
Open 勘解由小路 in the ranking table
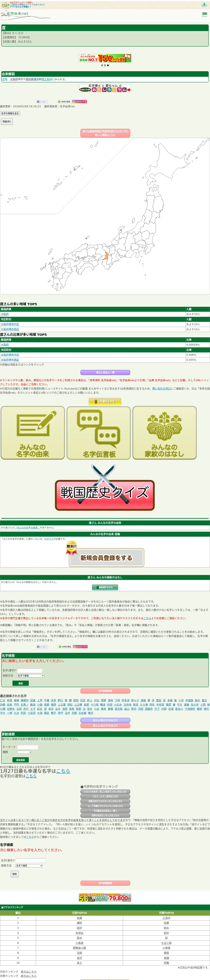79,948
